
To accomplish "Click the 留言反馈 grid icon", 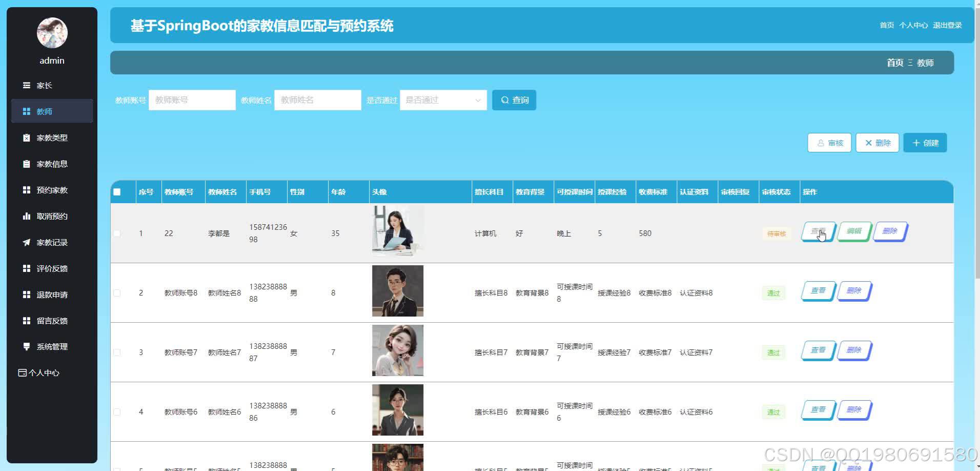I will (x=27, y=321).
